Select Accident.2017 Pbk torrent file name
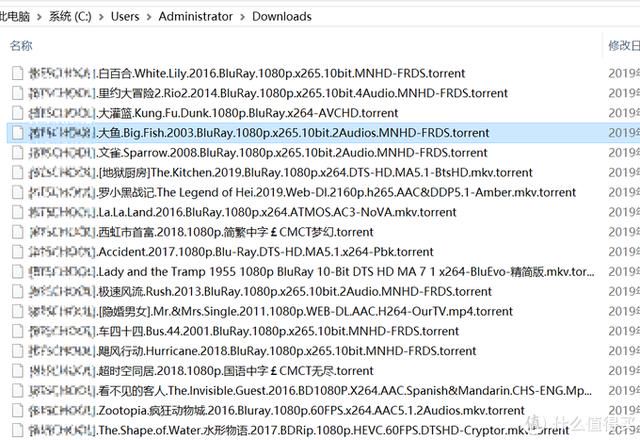The height and width of the screenshot is (440, 640). pos(231,252)
